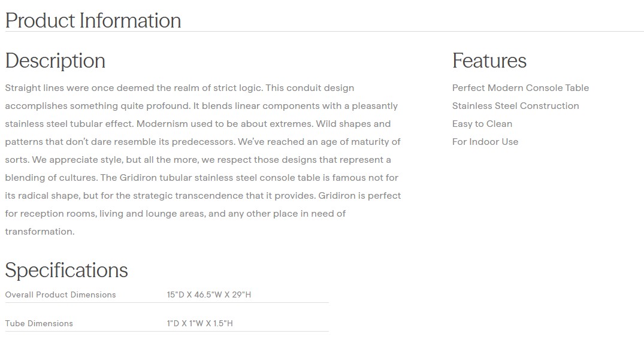Screen dimensions: 644x343
Task: Select the For Indoor Use feature
Action: click(x=485, y=142)
